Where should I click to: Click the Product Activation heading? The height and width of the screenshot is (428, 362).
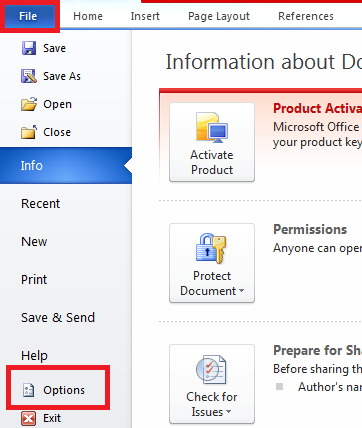click(x=317, y=108)
